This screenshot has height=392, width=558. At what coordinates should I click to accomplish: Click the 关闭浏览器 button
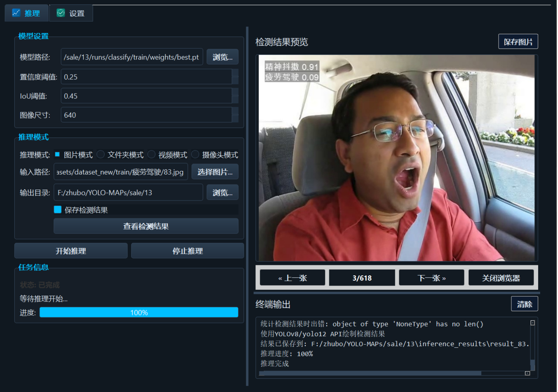501,278
